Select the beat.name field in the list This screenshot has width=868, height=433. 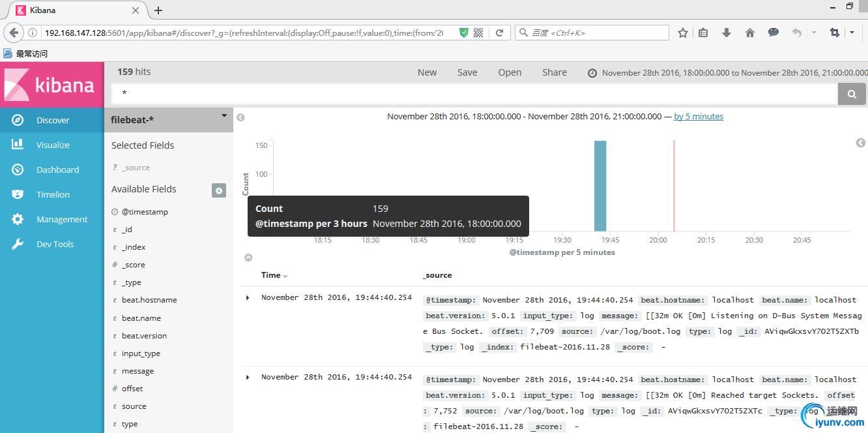pos(141,318)
